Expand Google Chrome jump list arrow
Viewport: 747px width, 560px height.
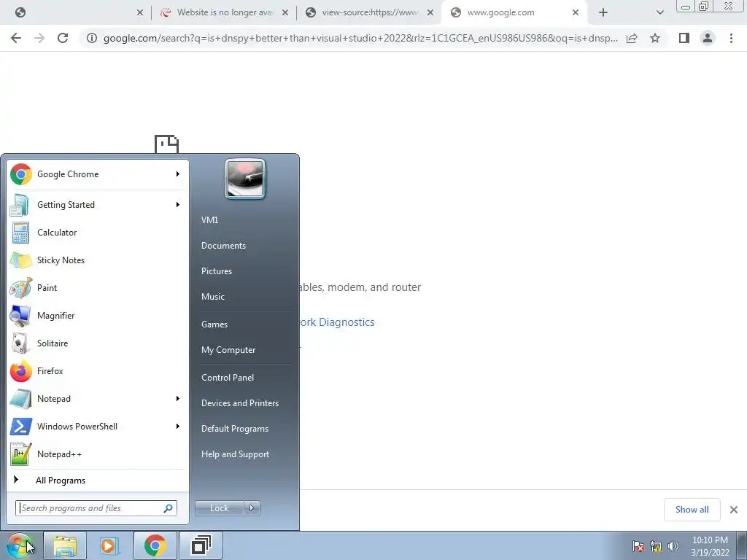pyautogui.click(x=178, y=174)
